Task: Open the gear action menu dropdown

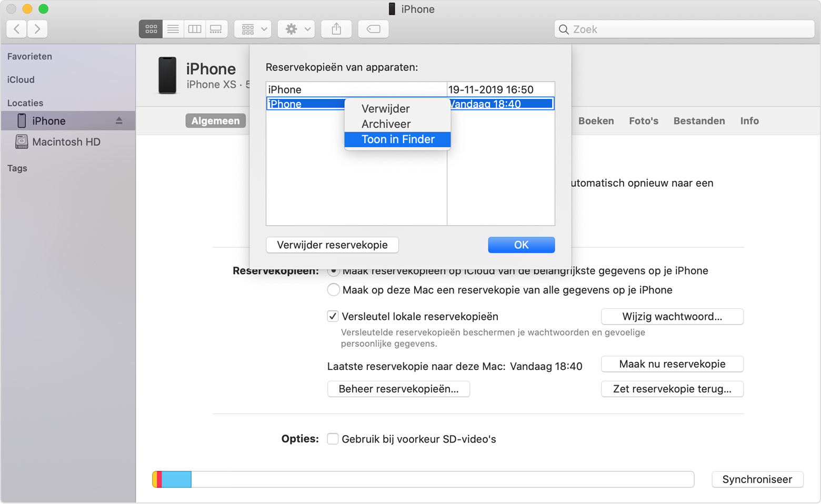Action: click(296, 29)
